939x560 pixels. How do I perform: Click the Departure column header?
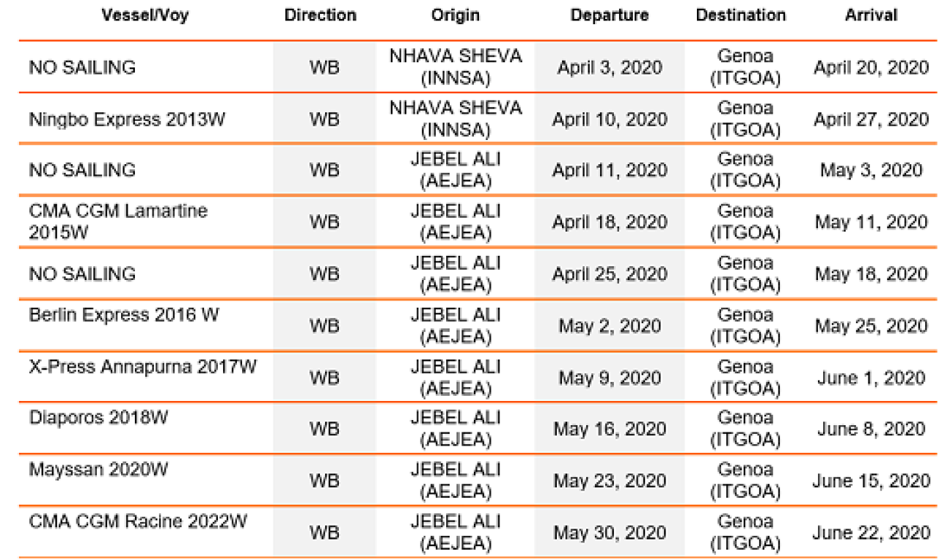click(609, 15)
